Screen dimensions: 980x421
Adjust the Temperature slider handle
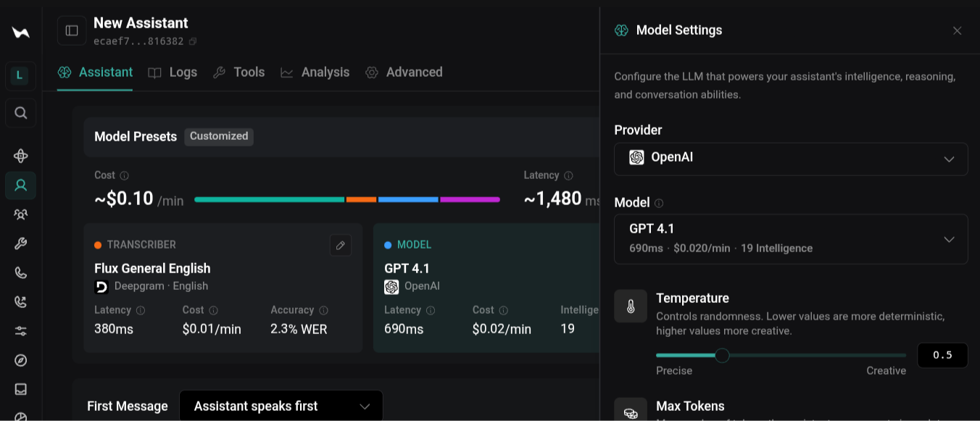pos(722,355)
